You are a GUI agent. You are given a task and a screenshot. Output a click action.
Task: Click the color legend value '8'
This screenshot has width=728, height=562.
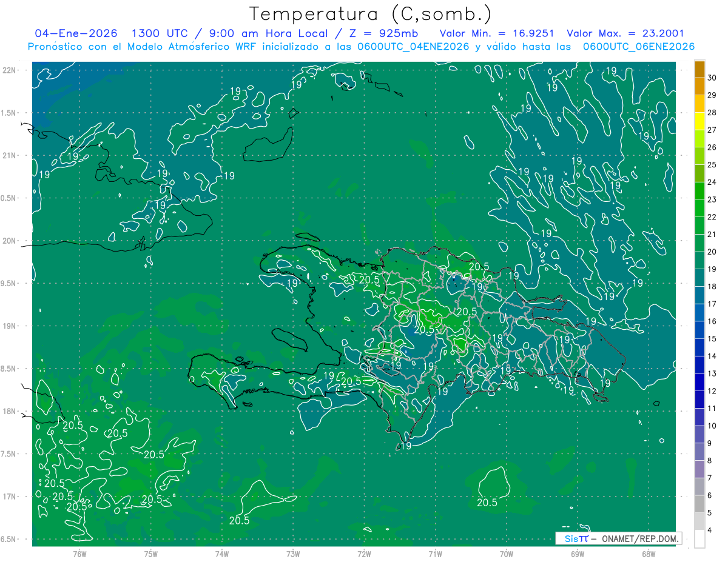click(710, 461)
